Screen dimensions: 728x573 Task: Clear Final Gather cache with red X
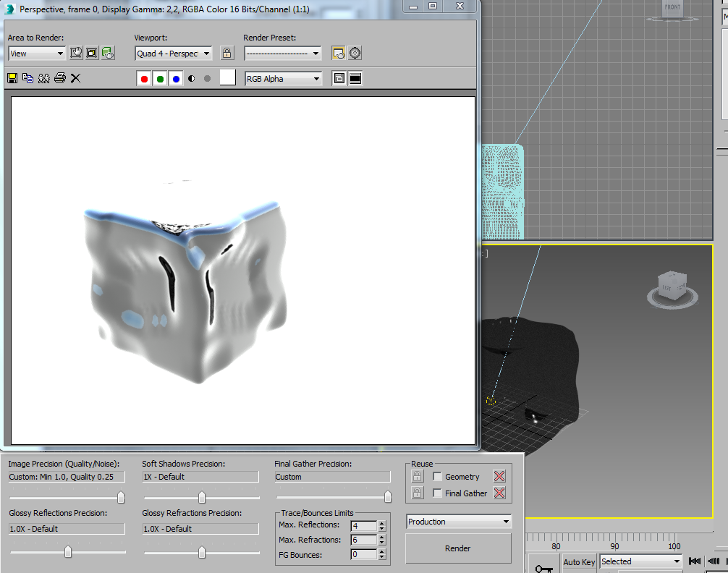(x=499, y=493)
